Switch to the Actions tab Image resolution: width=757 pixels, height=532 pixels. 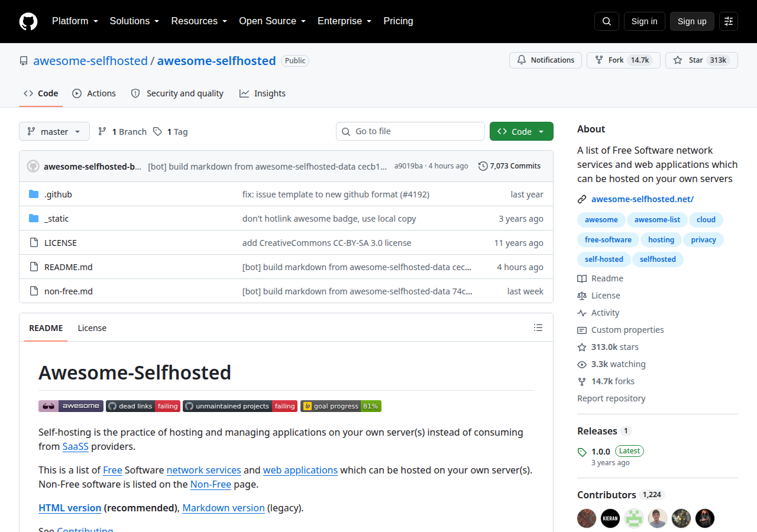[94, 93]
